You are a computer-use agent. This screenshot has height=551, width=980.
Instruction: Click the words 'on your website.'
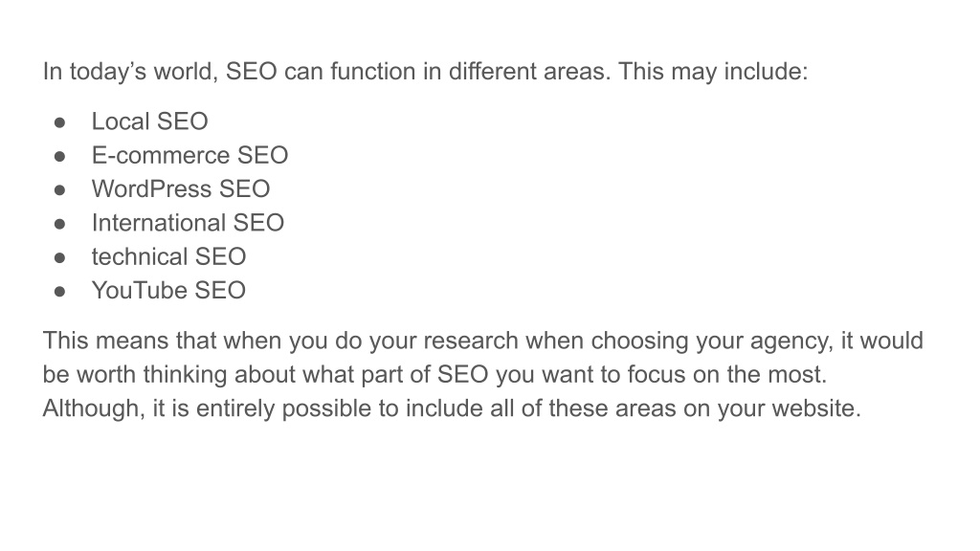(772, 408)
